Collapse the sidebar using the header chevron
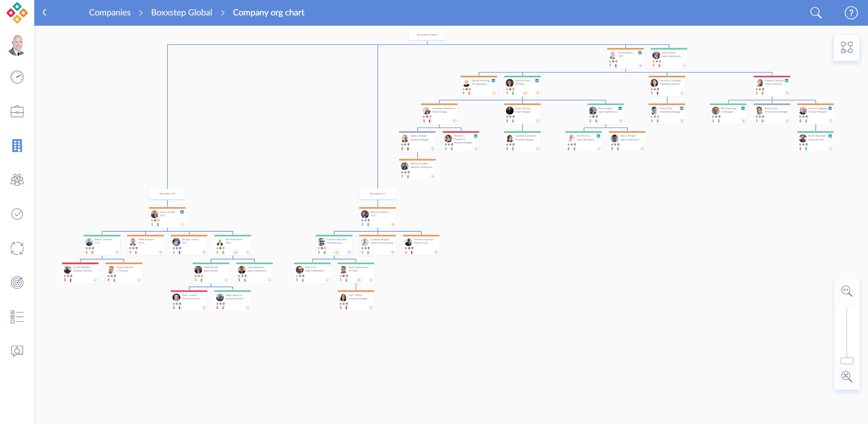This screenshot has height=424, width=868. click(x=45, y=13)
